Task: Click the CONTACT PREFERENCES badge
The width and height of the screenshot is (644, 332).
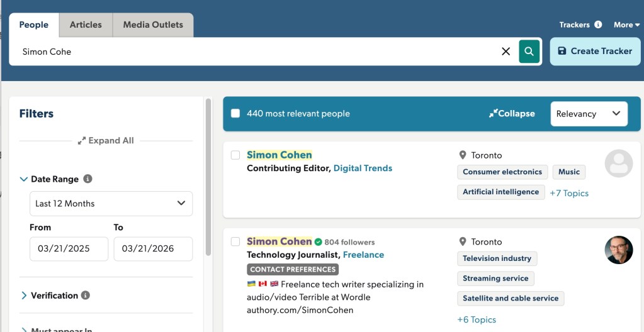Action: (293, 269)
